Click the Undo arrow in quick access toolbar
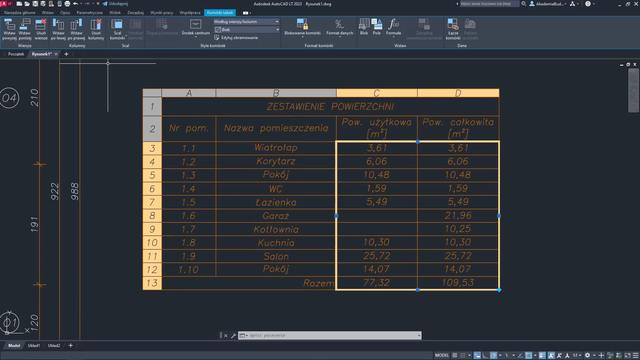640x360 pixels. click(76, 4)
